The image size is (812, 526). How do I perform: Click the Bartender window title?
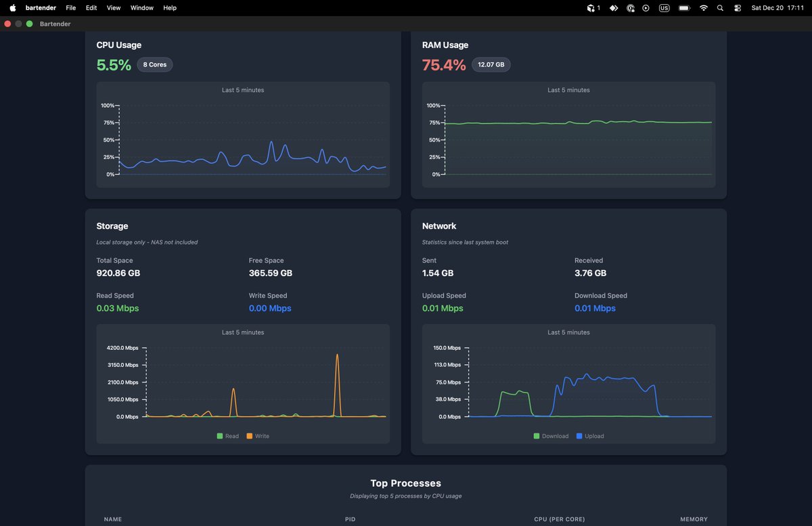pos(56,24)
